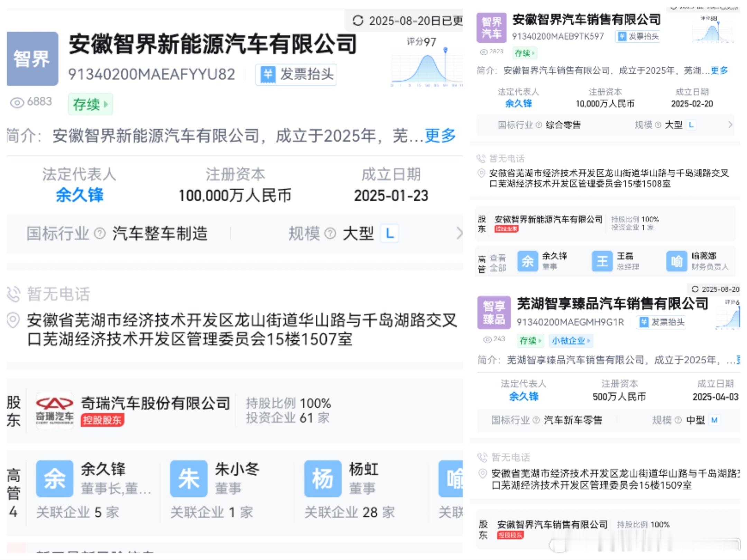Image resolution: width=747 pixels, height=560 pixels.
Task: Click 关联企业 5 家 under 余久锋
Action: click(77, 512)
